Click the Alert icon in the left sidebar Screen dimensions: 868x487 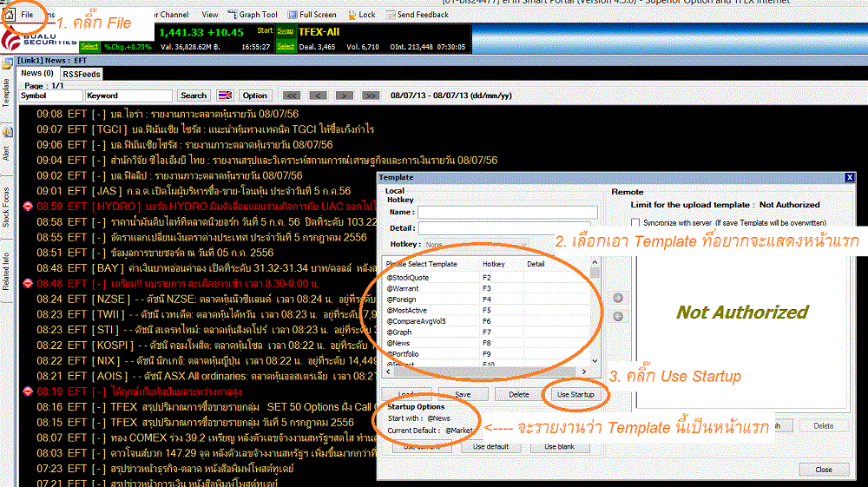point(7,132)
